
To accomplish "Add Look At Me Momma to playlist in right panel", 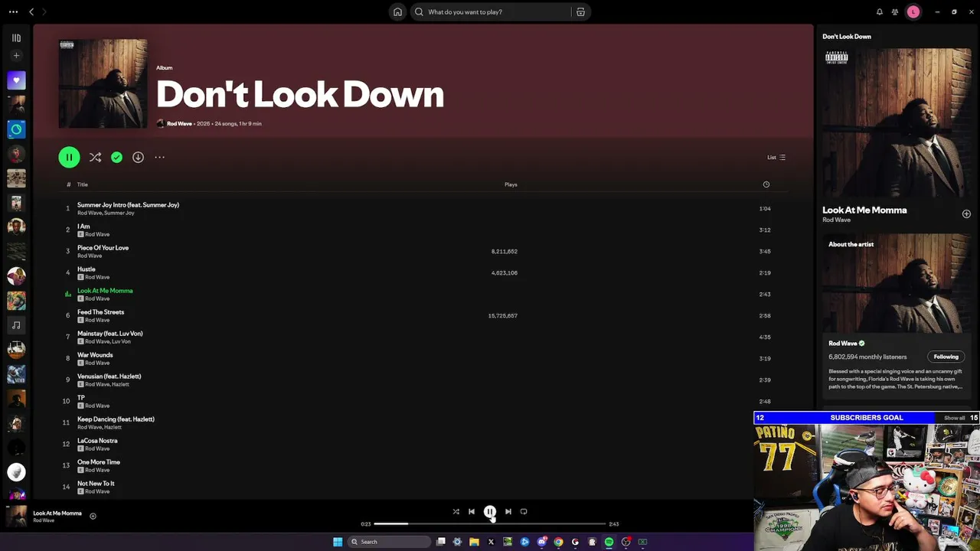I will (x=966, y=214).
